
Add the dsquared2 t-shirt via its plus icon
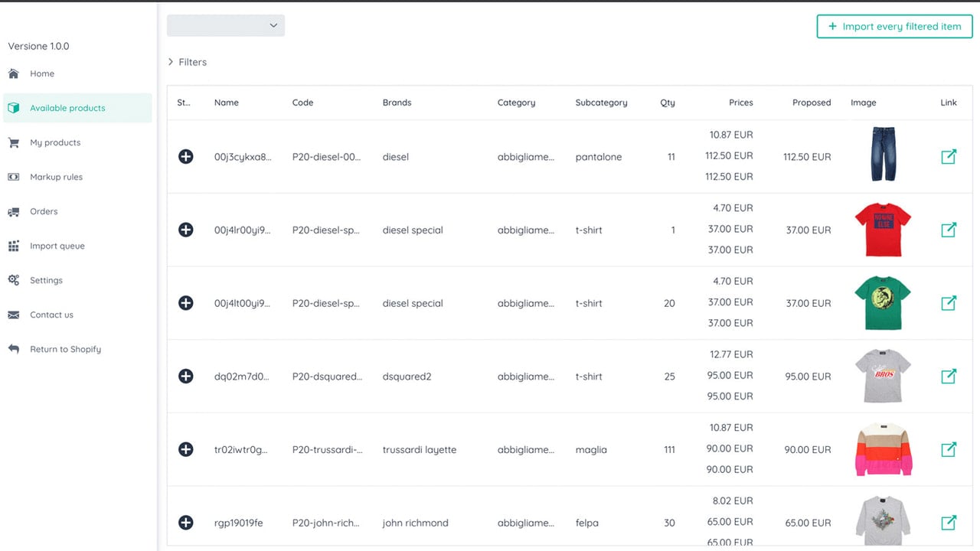(185, 377)
